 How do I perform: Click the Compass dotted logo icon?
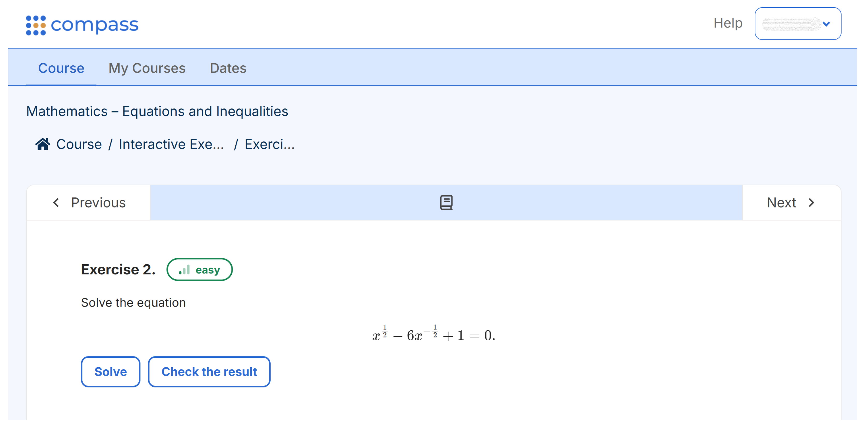coord(36,25)
